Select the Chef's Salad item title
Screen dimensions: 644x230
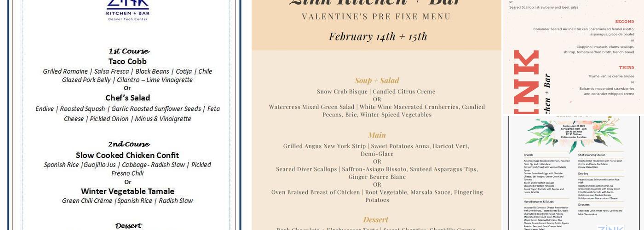tap(127, 98)
